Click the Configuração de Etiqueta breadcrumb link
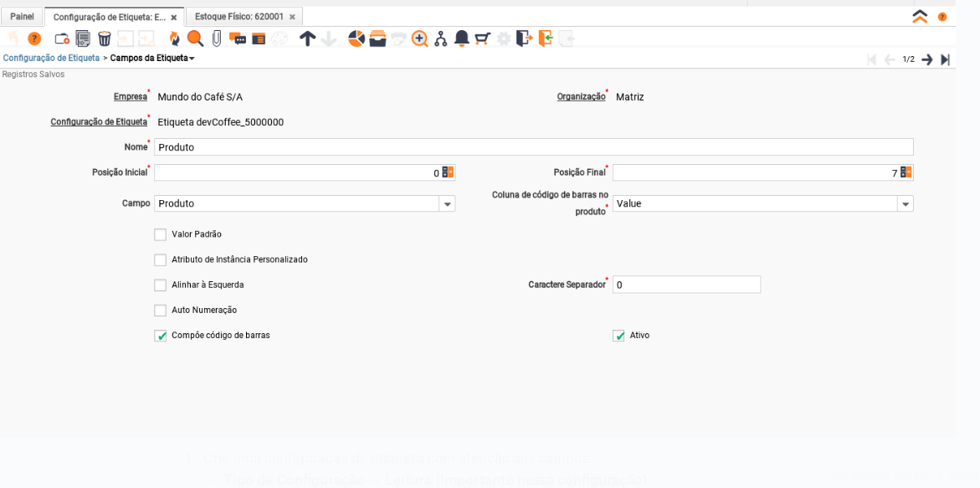The width and height of the screenshot is (980, 488). coord(51,59)
